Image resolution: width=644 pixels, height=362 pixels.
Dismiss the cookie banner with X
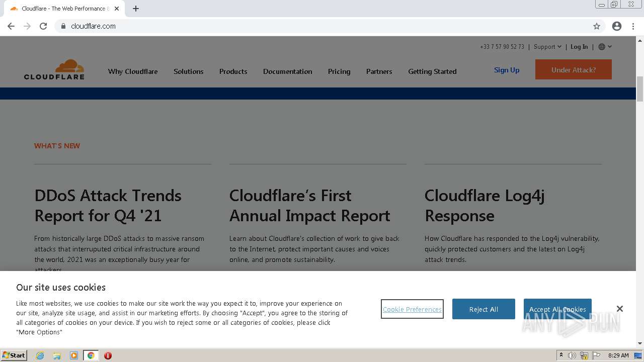pos(620,309)
